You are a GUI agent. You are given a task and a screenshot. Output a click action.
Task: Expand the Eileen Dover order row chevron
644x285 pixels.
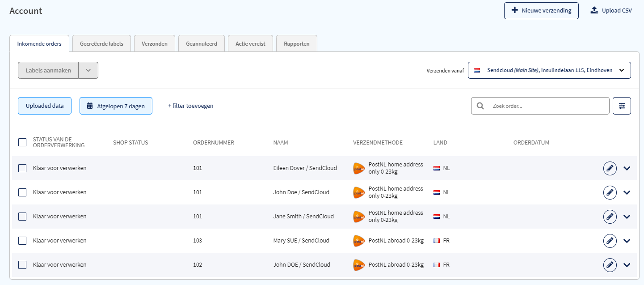tap(627, 169)
